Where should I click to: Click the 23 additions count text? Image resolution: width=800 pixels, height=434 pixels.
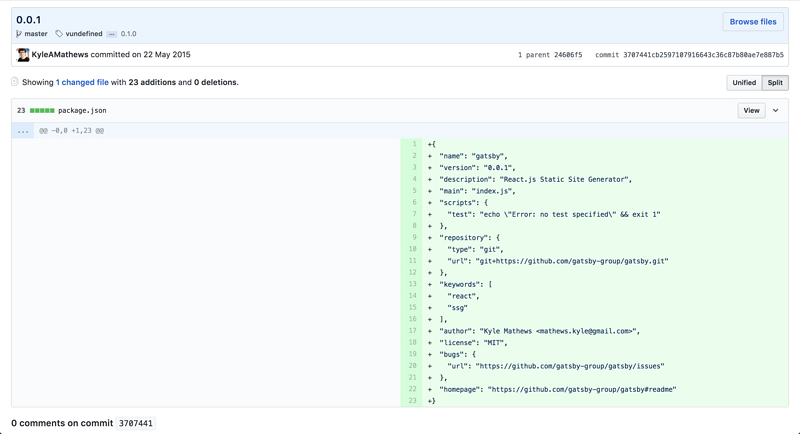152,82
